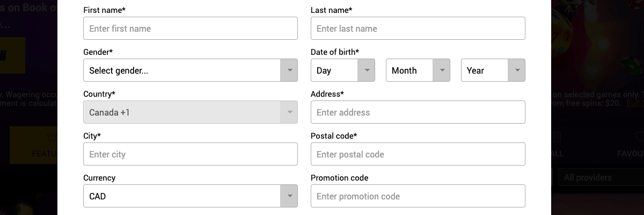Open the All providers dropdown in background

tap(601, 177)
